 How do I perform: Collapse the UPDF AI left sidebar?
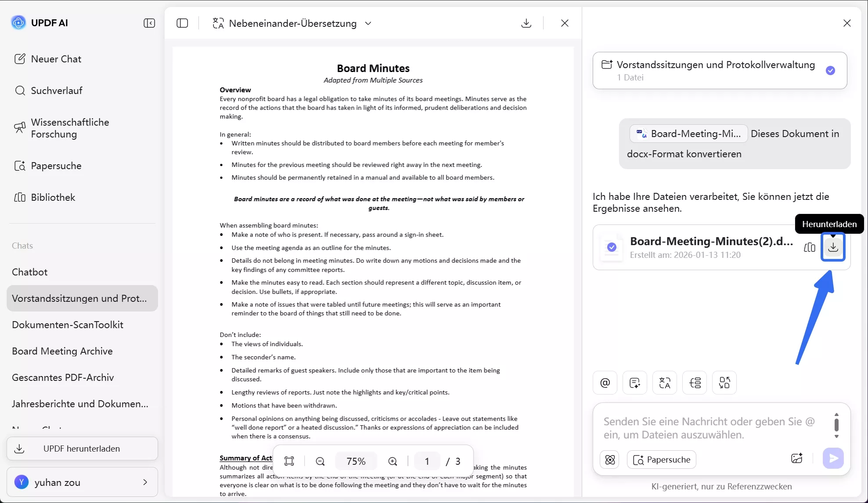pos(149,23)
